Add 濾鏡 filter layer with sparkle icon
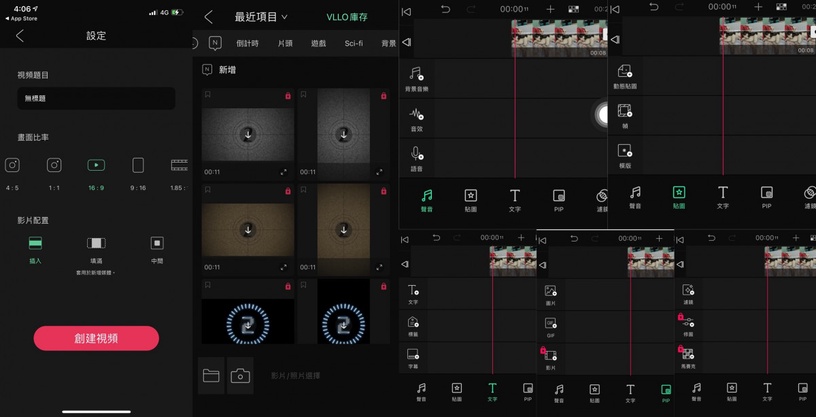The width and height of the screenshot is (816, 417). [x=688, y=294]
